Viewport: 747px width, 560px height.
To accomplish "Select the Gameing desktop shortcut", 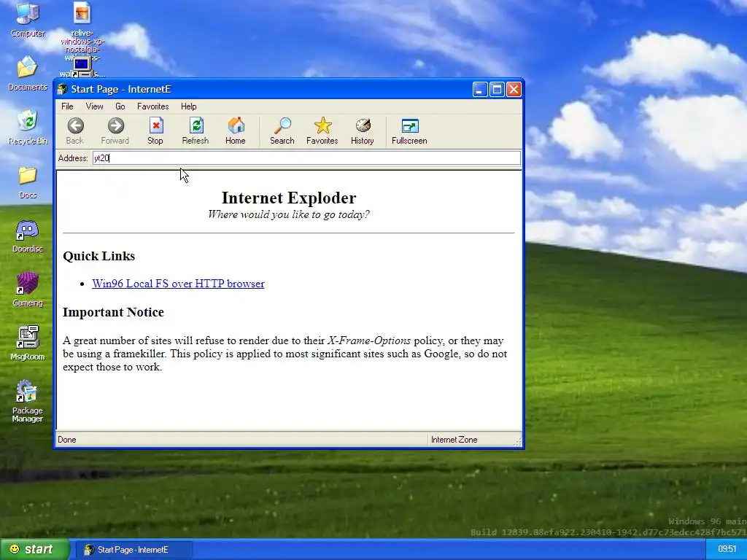I will (28, 290).
